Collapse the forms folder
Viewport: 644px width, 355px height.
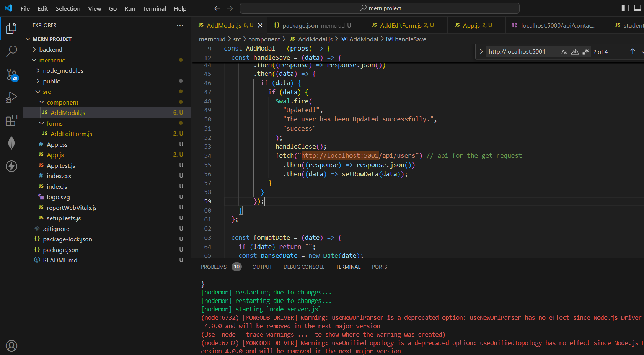point(54,123)
